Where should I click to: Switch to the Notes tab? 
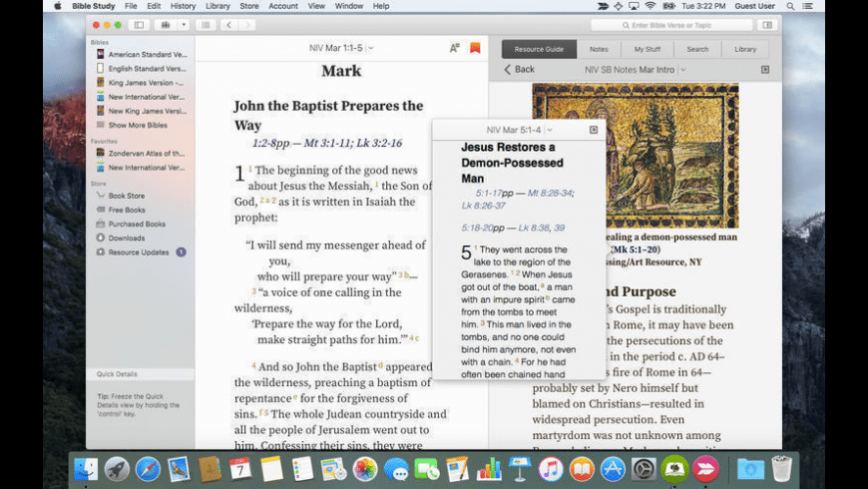pos(599,49)
